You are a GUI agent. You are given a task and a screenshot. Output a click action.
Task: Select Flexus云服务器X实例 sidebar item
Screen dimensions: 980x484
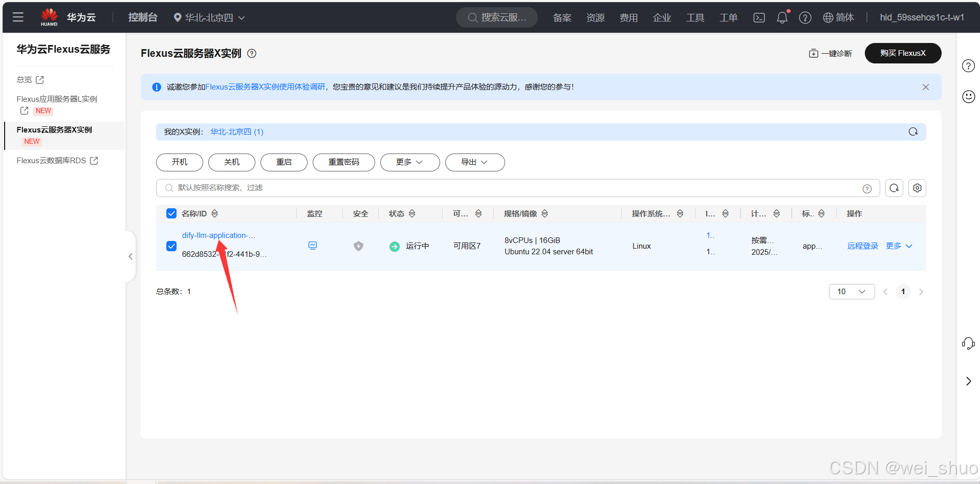64,136
